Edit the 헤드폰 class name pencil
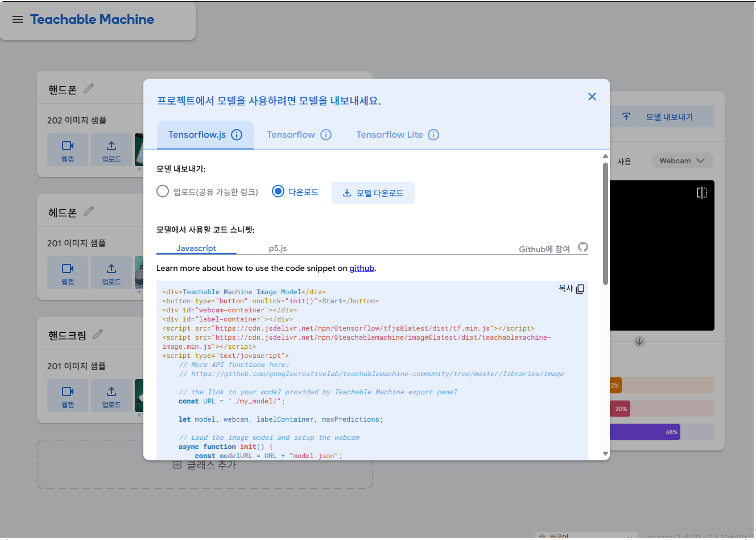The image size is (756, 540). (89, 212)
